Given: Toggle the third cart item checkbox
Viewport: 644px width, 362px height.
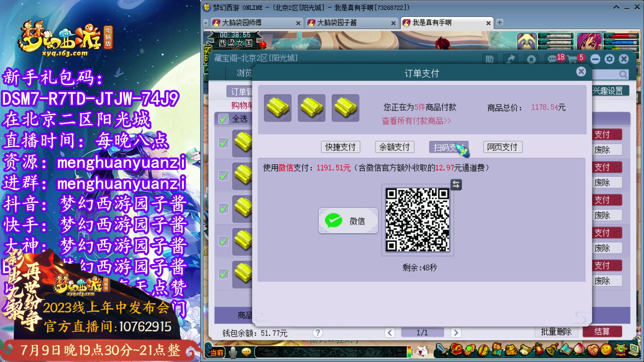Looking at the screenshot, I should pyautogui.click(x=223, y=208).
